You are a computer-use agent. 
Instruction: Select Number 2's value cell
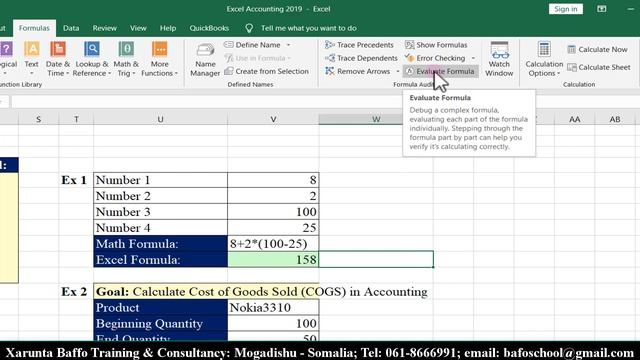(x=273, y=196)
